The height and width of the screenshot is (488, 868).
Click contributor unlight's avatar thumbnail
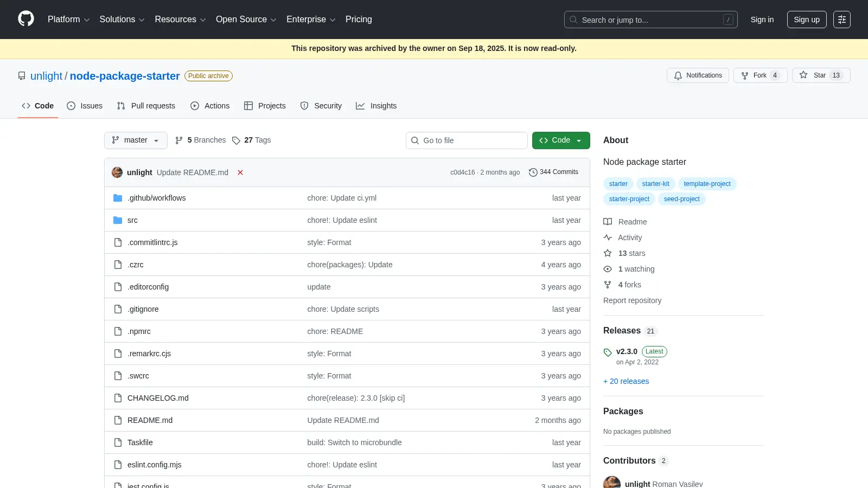[612, 483]
